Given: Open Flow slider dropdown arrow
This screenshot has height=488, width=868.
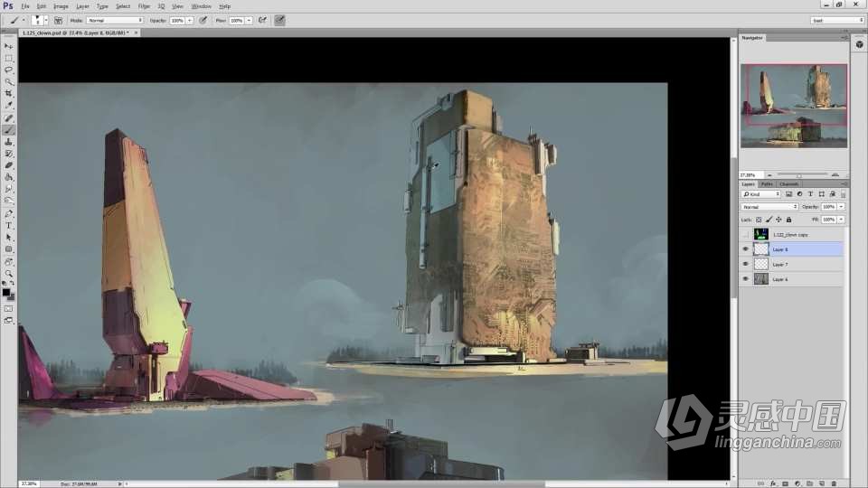Looking at the screenshot, I should click(249, 21).
